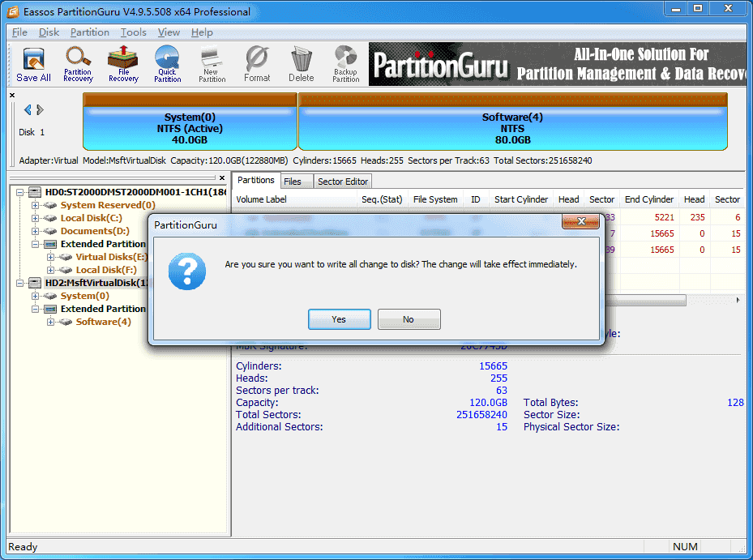Click the HD2 MsftVirtualDisk drive icon
Viewport: 753px width, 560px height.
click(x=35, y=284)
